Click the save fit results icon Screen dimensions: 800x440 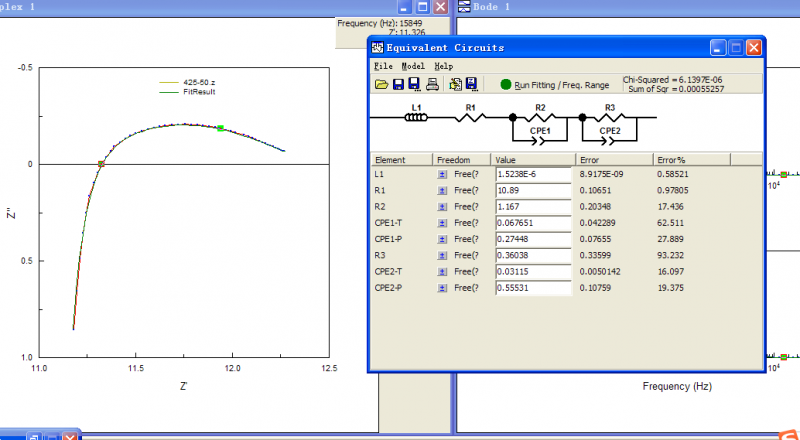click(x=471, y=85)
